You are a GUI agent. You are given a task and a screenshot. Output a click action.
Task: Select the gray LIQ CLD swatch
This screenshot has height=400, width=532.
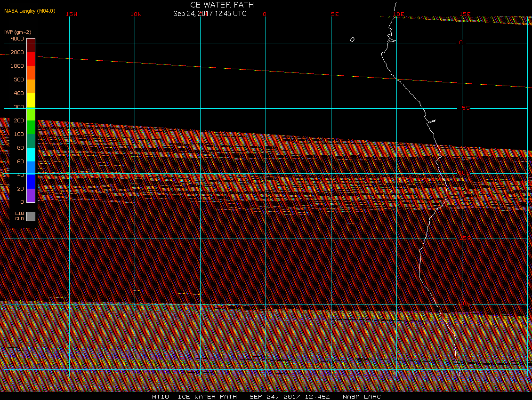(x=31, y=216)
